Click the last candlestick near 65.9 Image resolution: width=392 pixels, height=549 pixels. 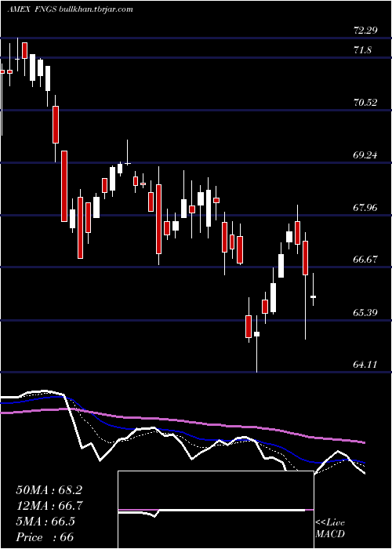[x=314, y=296]
